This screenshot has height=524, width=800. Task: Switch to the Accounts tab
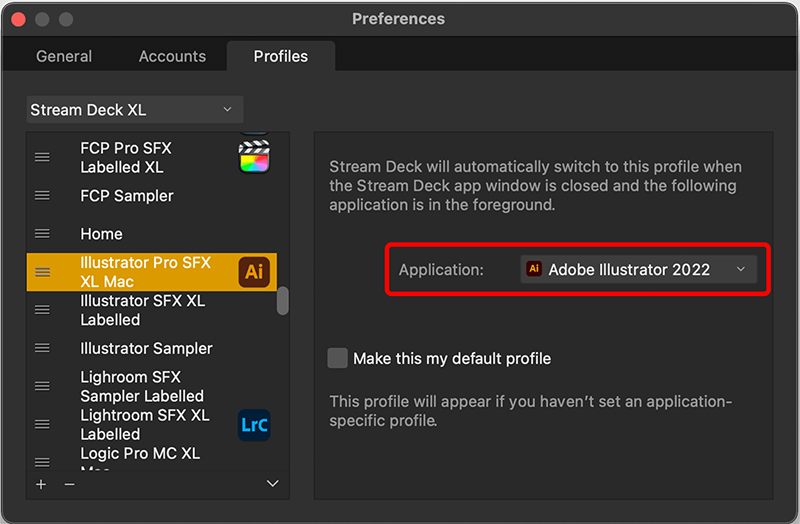click(172, 56)
